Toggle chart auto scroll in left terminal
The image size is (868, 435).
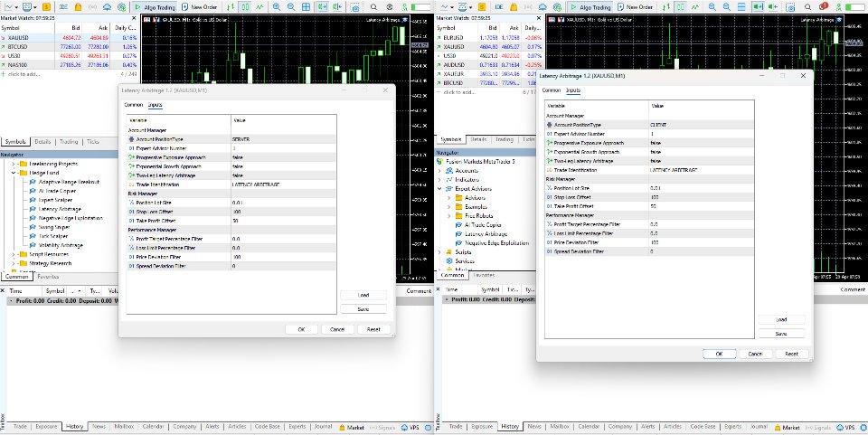[x=322, y=7]
